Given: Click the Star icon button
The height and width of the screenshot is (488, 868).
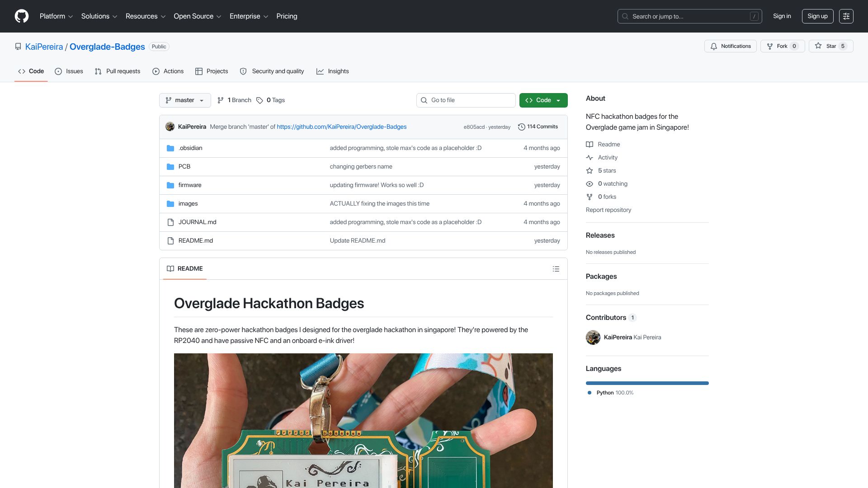Looking at the screenshot, I should tap(831, 46).
